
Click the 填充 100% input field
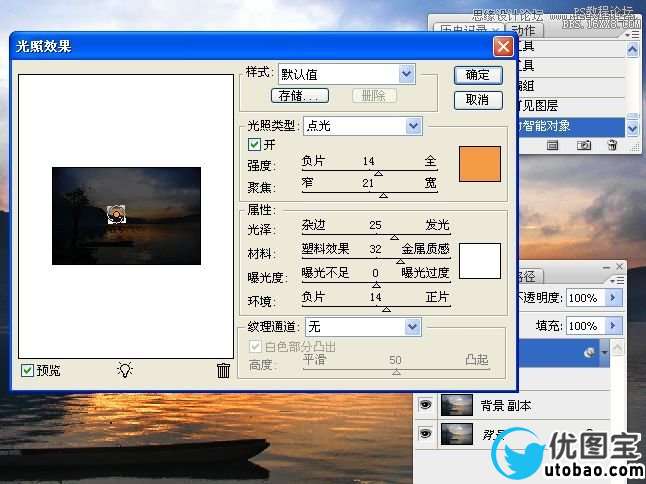click(x=586, y=325)
